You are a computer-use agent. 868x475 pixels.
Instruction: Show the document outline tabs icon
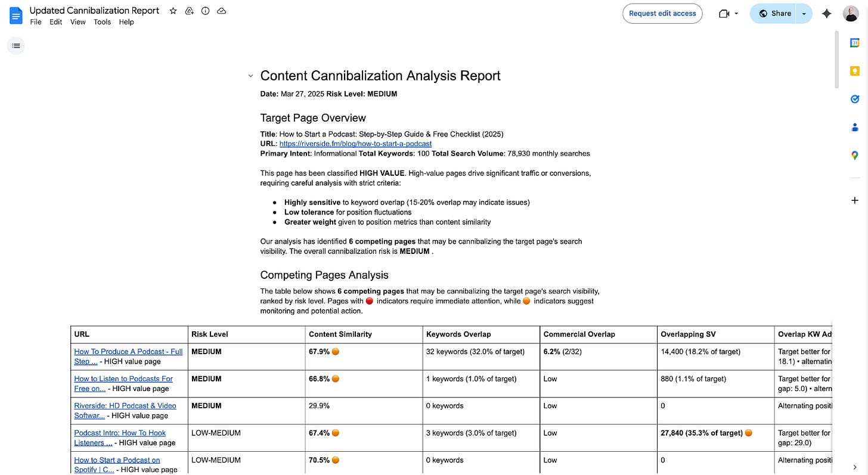coord(16,45)
